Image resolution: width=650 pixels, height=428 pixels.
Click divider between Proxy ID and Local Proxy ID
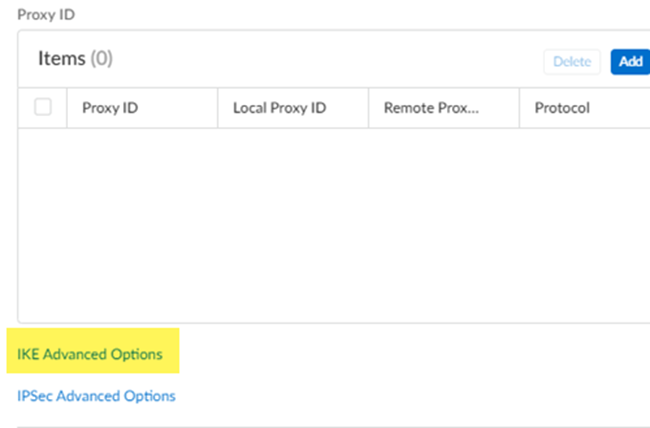[218, 108]
